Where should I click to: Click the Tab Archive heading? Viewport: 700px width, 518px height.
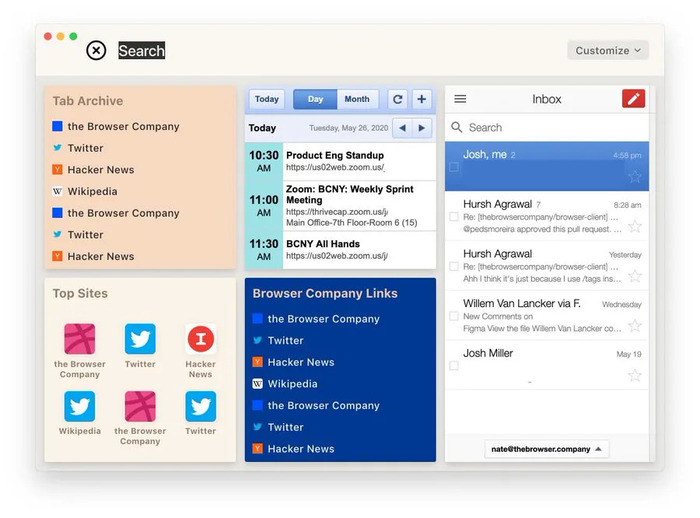[x=88, y=101]
